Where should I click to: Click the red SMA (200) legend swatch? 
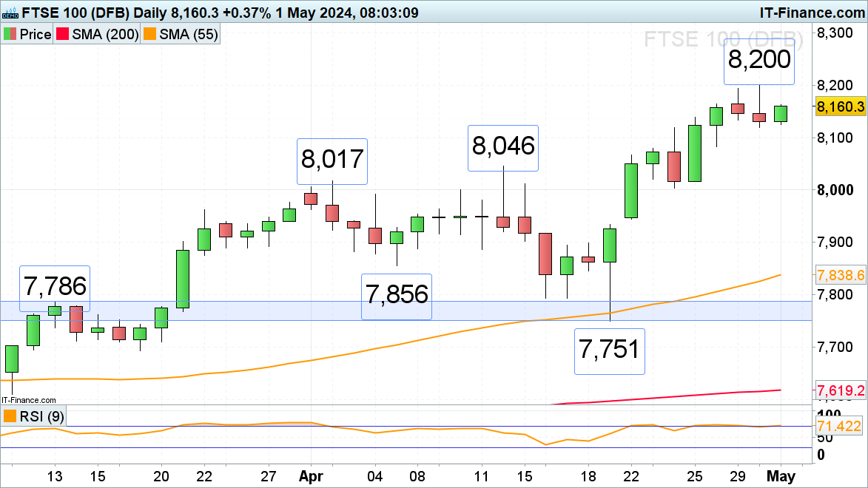click(63, 34)
